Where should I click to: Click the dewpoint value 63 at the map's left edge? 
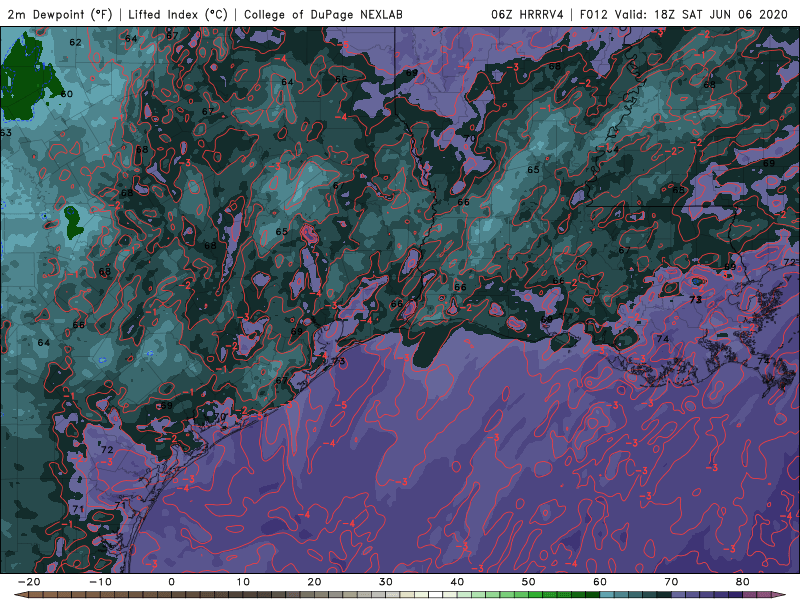[x=6, y=133]
